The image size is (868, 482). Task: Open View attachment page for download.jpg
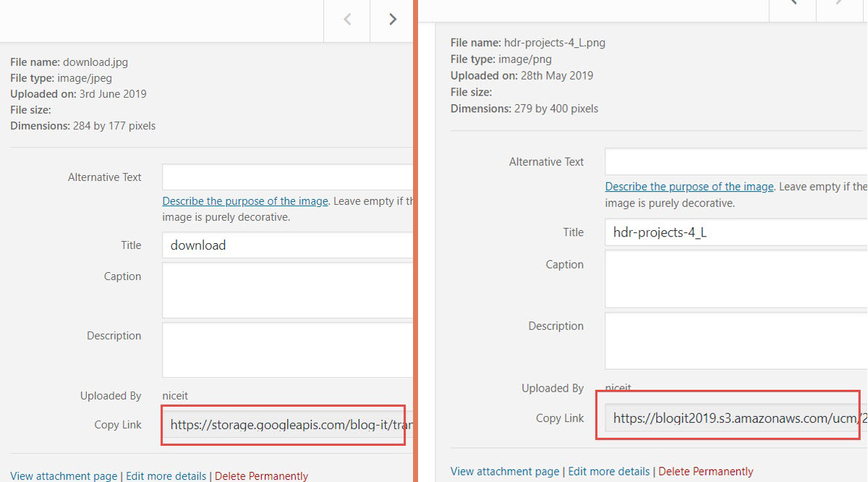(x=64, y=475)
